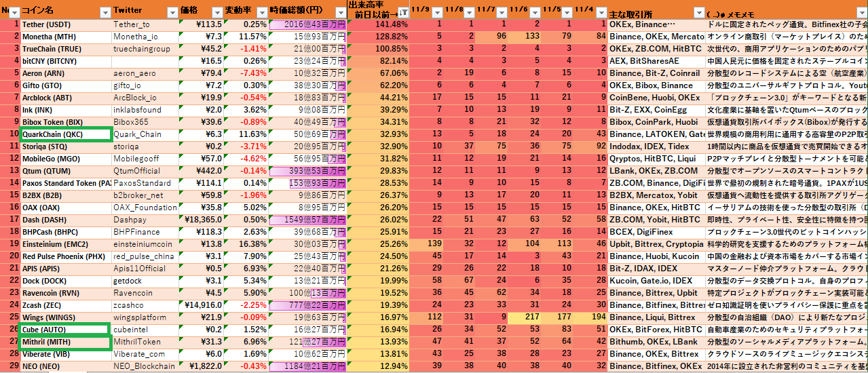Select Tether's 2016億43百万円 market cap data bar

click(307, 24)
